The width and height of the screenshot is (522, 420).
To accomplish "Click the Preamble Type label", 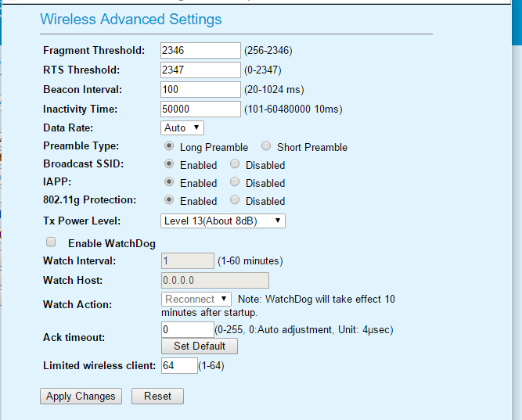I will click(x=81, y=145).
